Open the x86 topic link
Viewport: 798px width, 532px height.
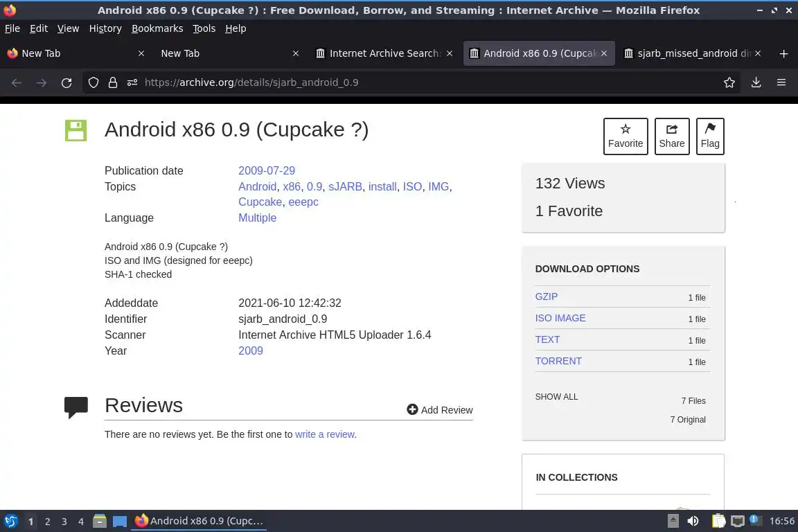pyautogui.click(x=292, y=186)
